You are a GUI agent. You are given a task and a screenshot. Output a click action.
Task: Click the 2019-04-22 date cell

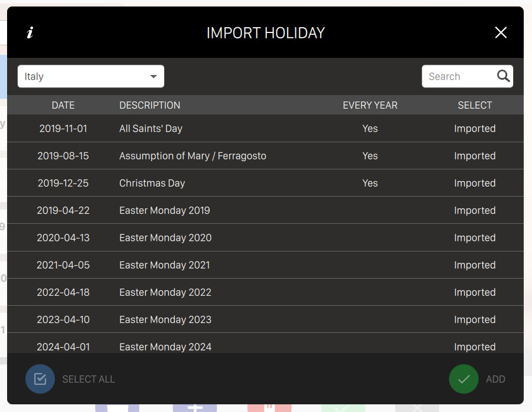point(63,210)
